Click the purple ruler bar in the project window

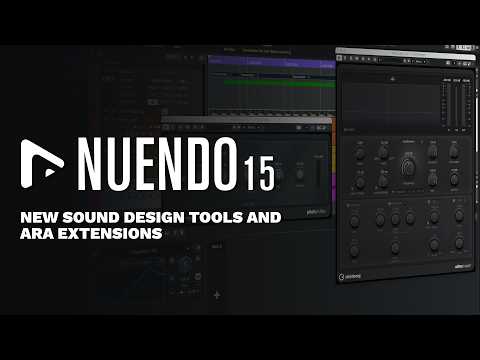pyautogui.click(x=271, y=62)
